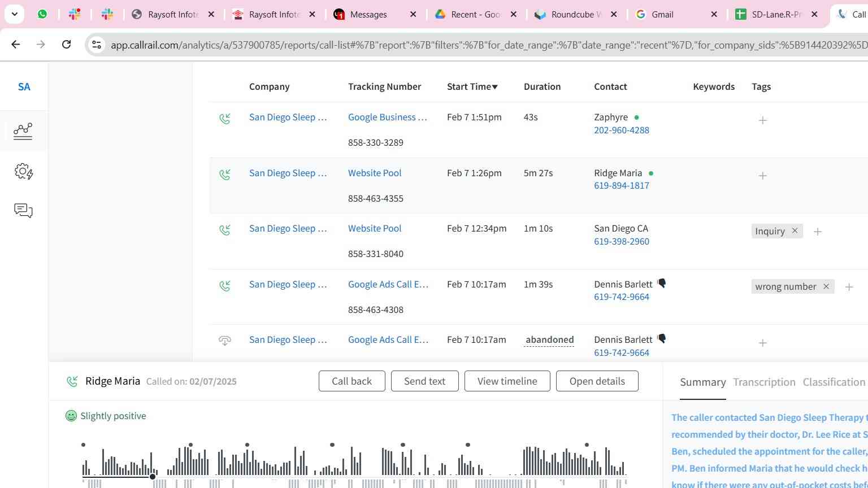This screenshot has width=868, height=488.
Task: Click thumbs-down icon beside Dennis Barlett 1m 39s call
Action: pos(662,284)
